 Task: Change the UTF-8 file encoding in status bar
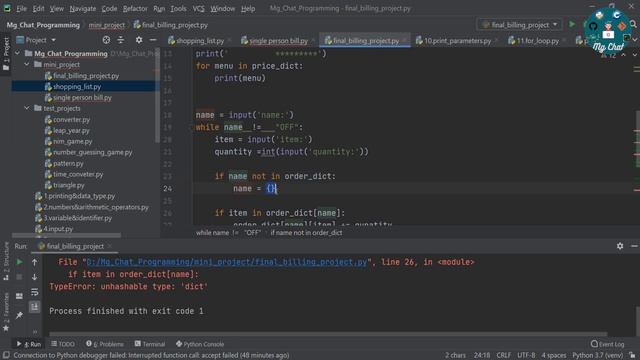click(x=526, y=355)
